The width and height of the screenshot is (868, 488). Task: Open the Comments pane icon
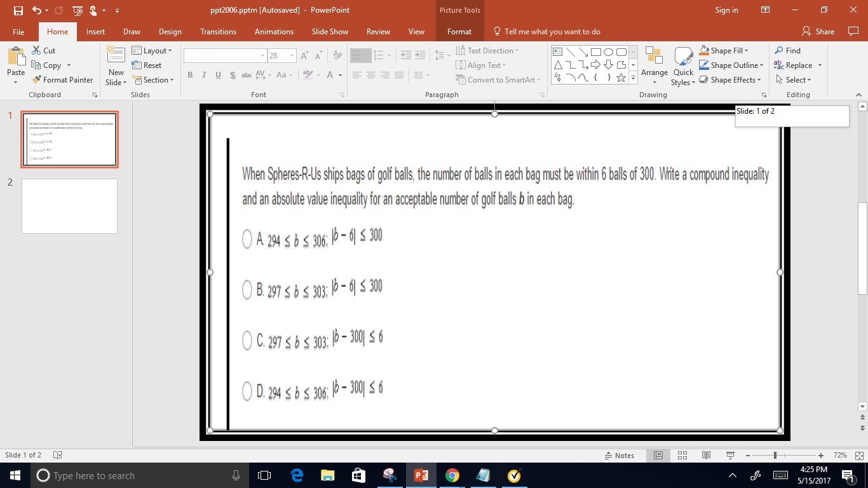[853, 31]
